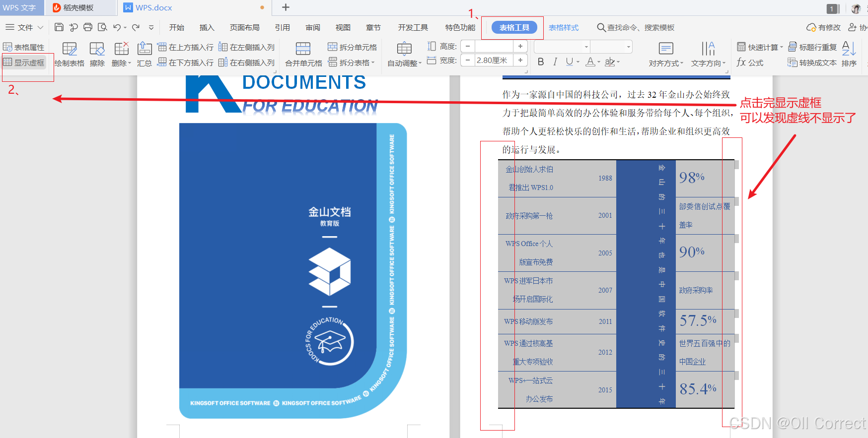Switch to Page Layout (页面布局) tab
The width and height of the screenshot is (868, 438).
(x=244, y=27)
